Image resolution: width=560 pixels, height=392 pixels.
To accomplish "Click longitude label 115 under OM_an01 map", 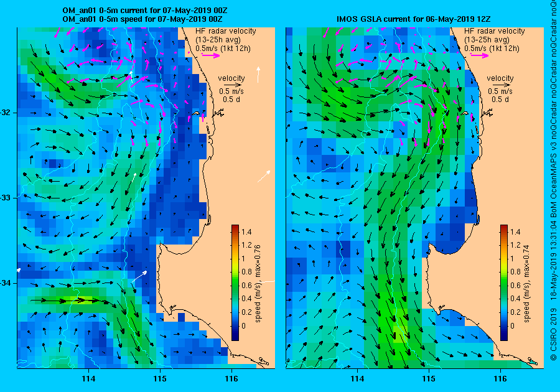I will click(160, 379).
